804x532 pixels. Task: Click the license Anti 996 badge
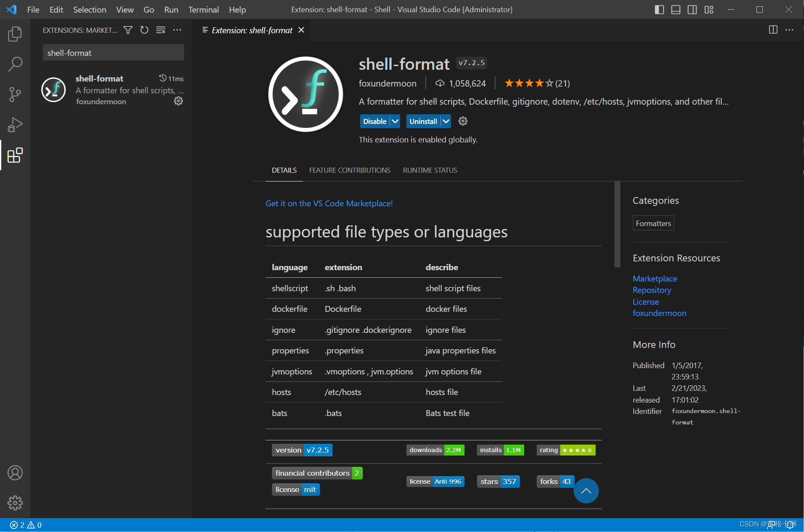tap(435, 482)
